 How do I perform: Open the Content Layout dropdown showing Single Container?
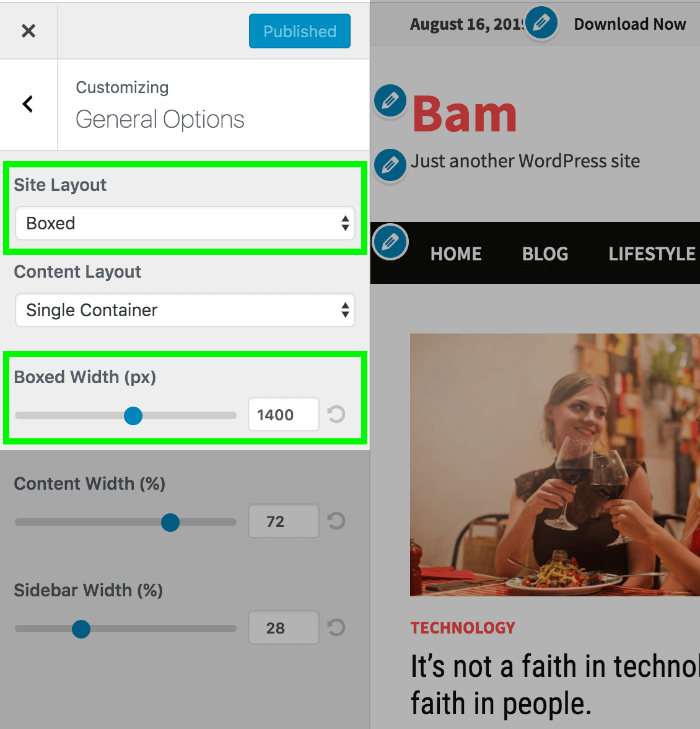[185, 310]
